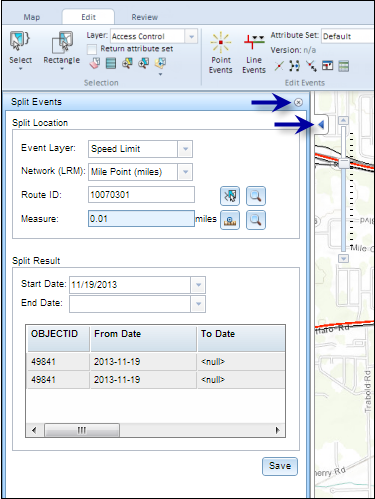Open End Date calendar dropdown

pyautogui.click(x=198, y=304)
